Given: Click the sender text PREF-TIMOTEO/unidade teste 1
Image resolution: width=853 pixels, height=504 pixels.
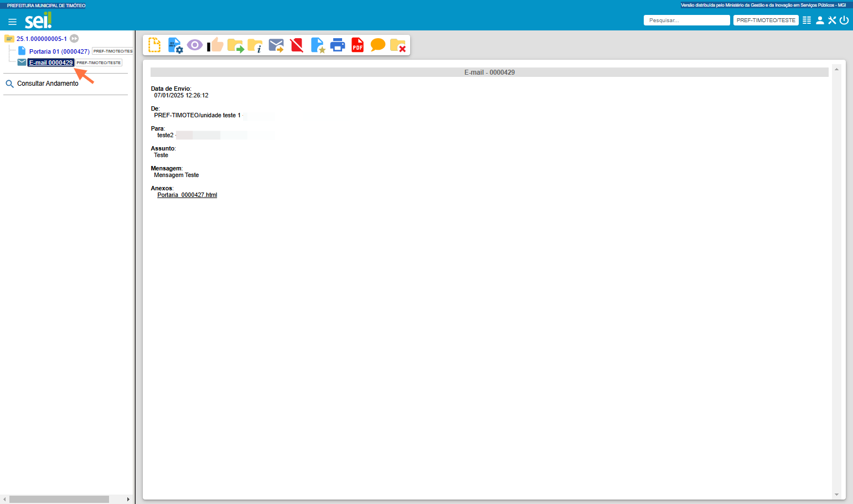Looking at the screenshot, I should point(197,115).
